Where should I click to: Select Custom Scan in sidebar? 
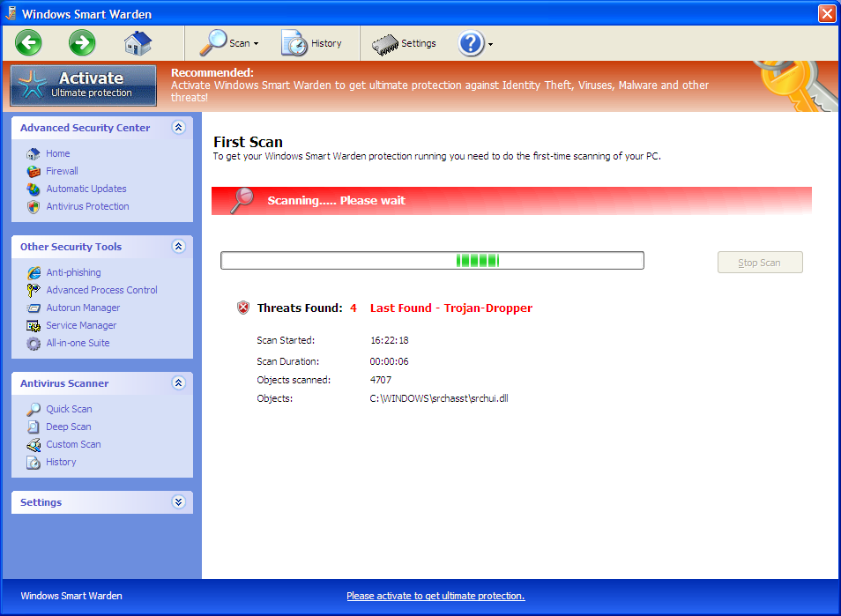tap(73, 444)
